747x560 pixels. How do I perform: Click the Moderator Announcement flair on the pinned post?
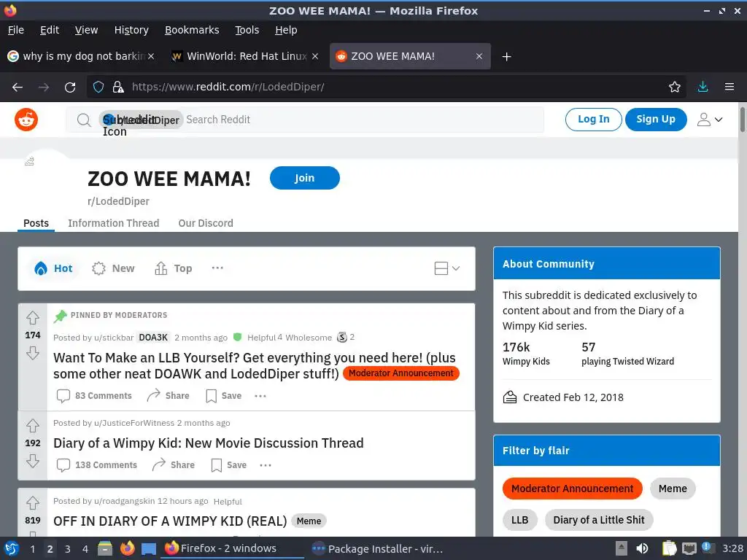[400, 373]
